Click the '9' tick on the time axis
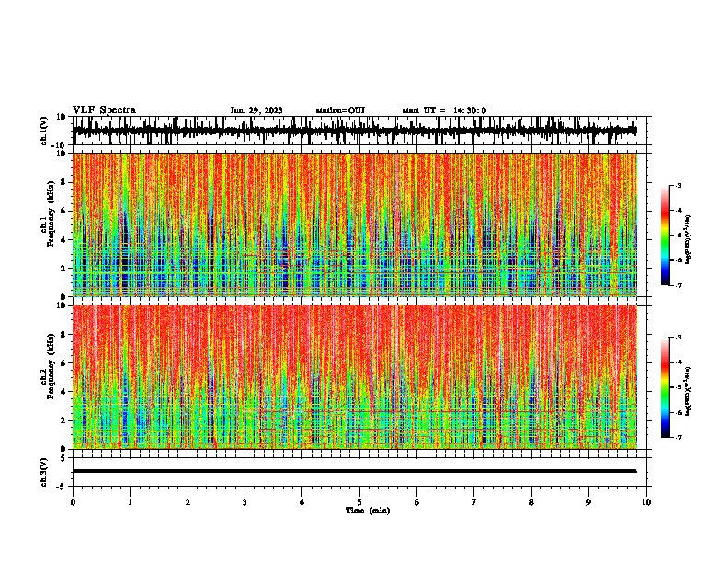The width and height of the screenshot is (728, 563). [x=588, y=502]
